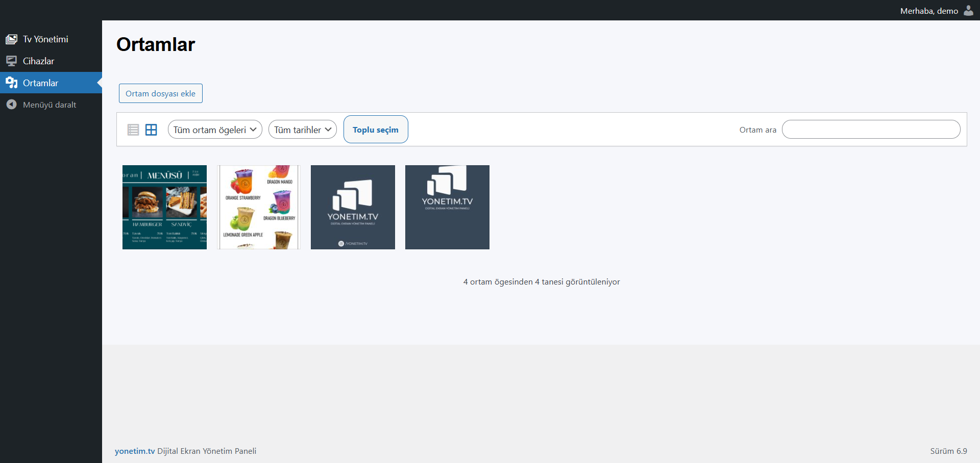Screen dimensions: 980x463
Task: Collapse the menu via Menüyü daralt
Action: click(x=50, y=105)
